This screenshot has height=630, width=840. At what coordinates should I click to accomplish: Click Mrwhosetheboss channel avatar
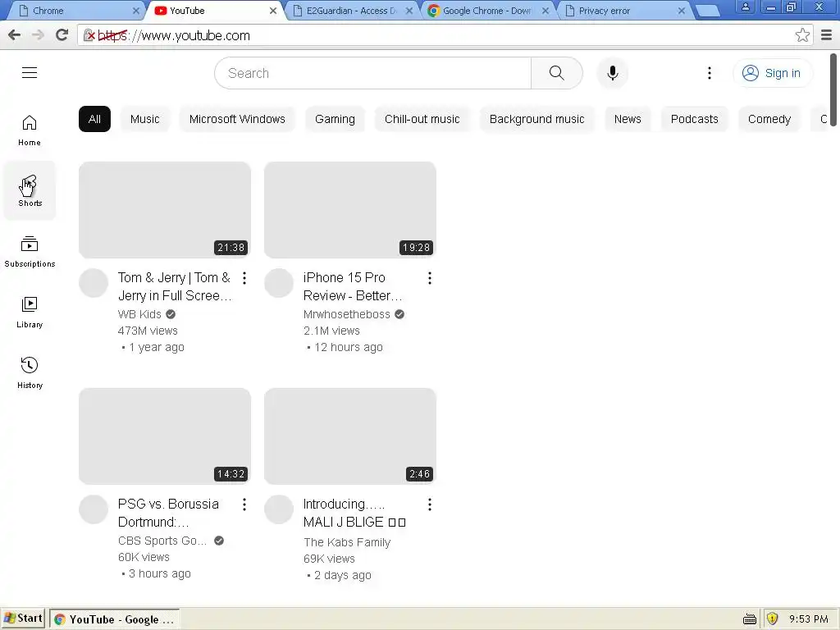click(x=279, y=283)
